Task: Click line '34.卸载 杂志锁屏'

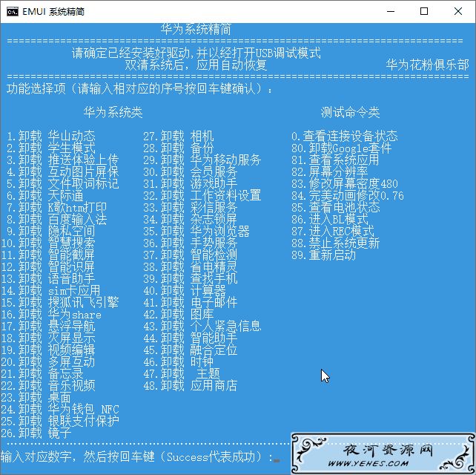Action: pyautogui.click(x=191, y=219)
